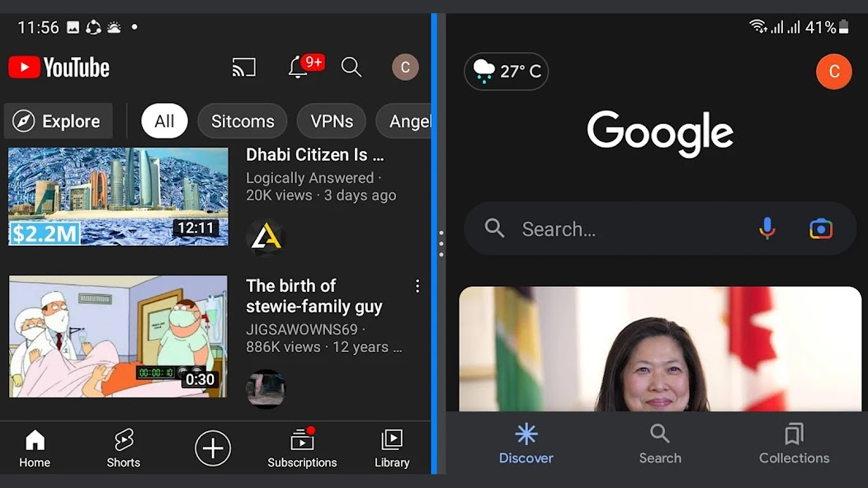The height and width of the screenshot is (488, 868).
Task: Switch to the Shorts tab
Action: pyautogui.click(x=124, y=448)
